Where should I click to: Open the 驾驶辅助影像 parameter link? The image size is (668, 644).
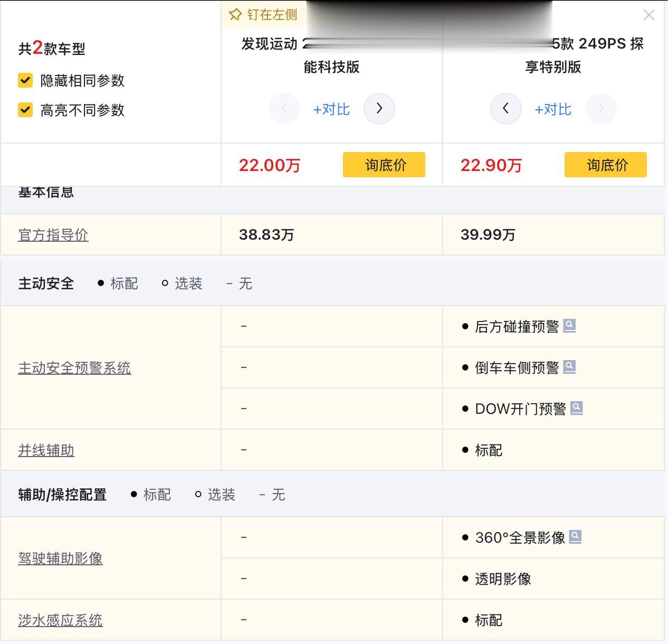click(60, 558)
